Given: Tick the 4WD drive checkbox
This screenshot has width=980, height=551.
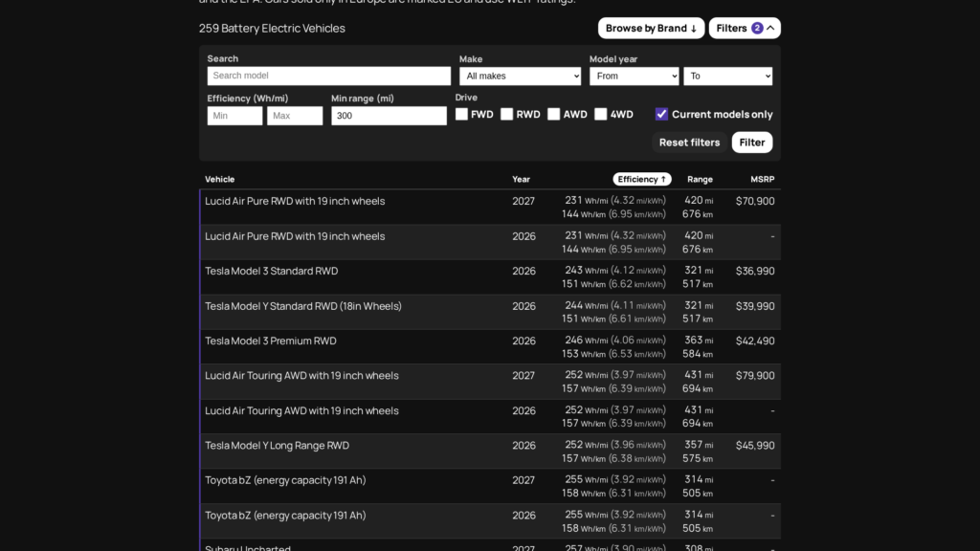Looking at the screenshot, I should point(601,115).
